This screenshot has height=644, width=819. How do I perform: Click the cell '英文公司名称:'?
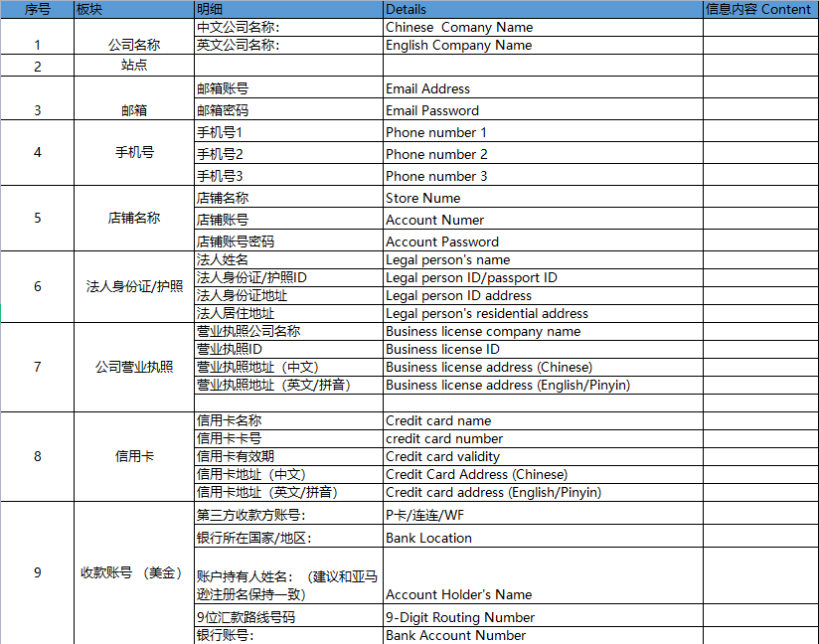click(289, 45)
